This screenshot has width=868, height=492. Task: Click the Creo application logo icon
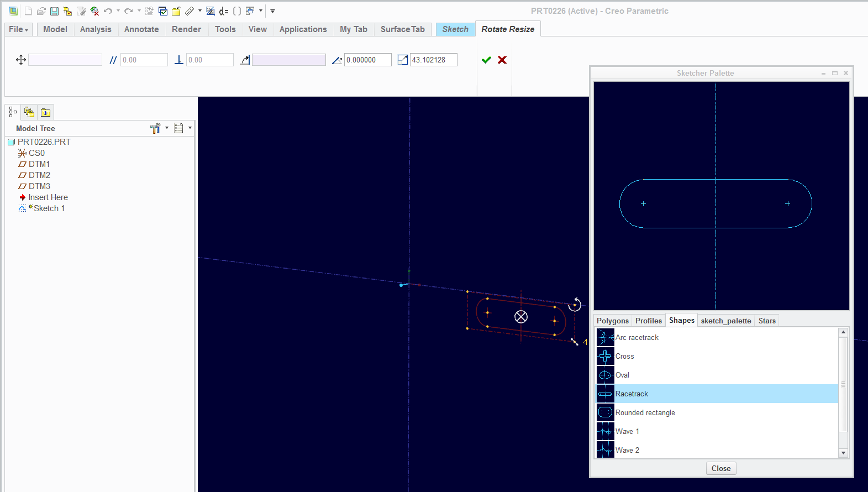pos(13,11)
